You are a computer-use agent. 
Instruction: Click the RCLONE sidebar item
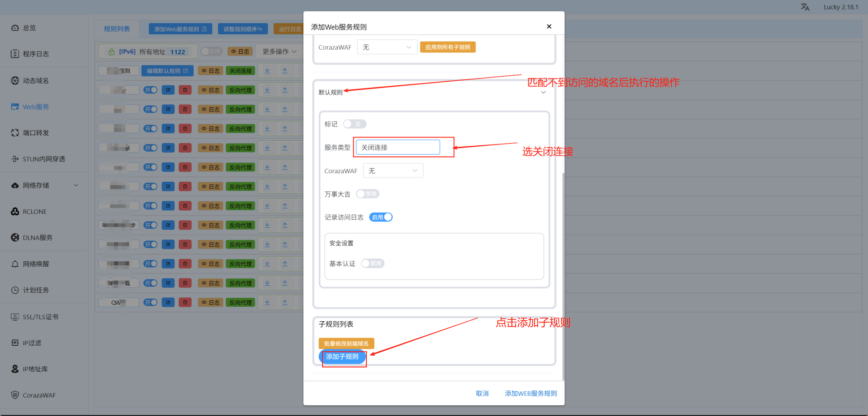35,211
